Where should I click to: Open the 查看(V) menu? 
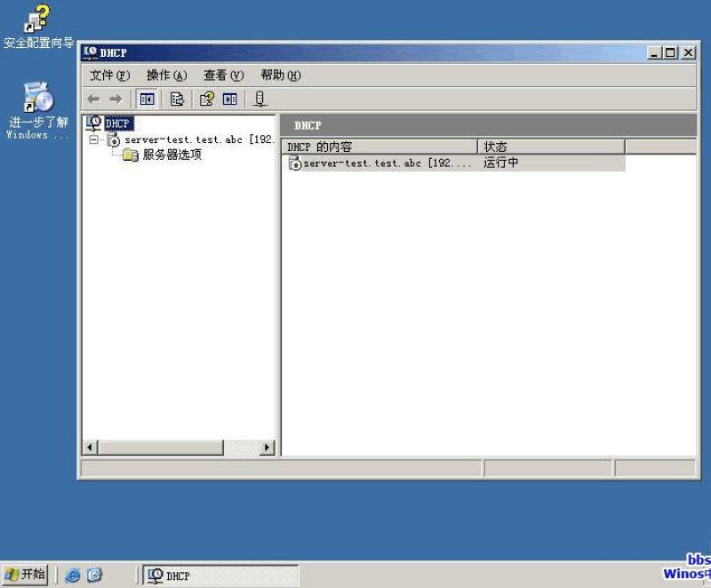click(223, 75)
